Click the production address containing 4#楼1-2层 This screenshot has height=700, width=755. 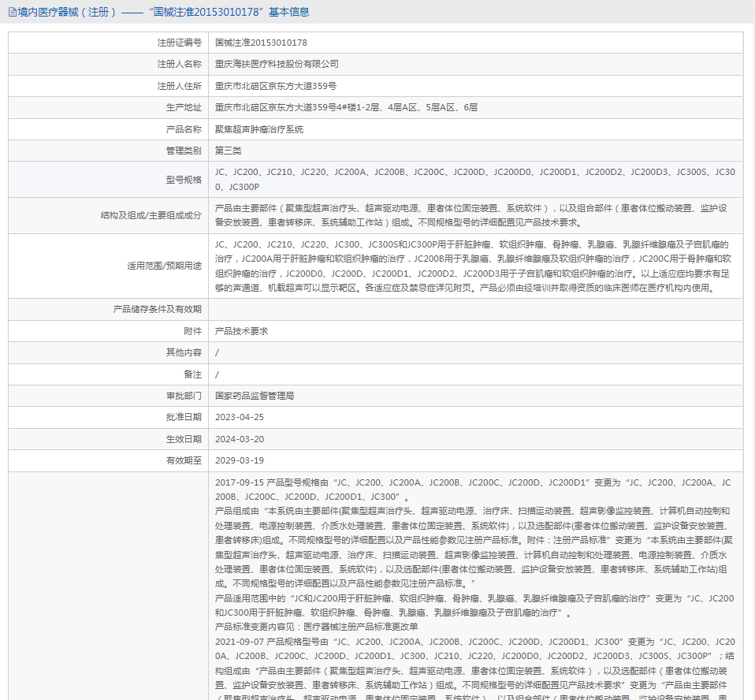point(346,107)
